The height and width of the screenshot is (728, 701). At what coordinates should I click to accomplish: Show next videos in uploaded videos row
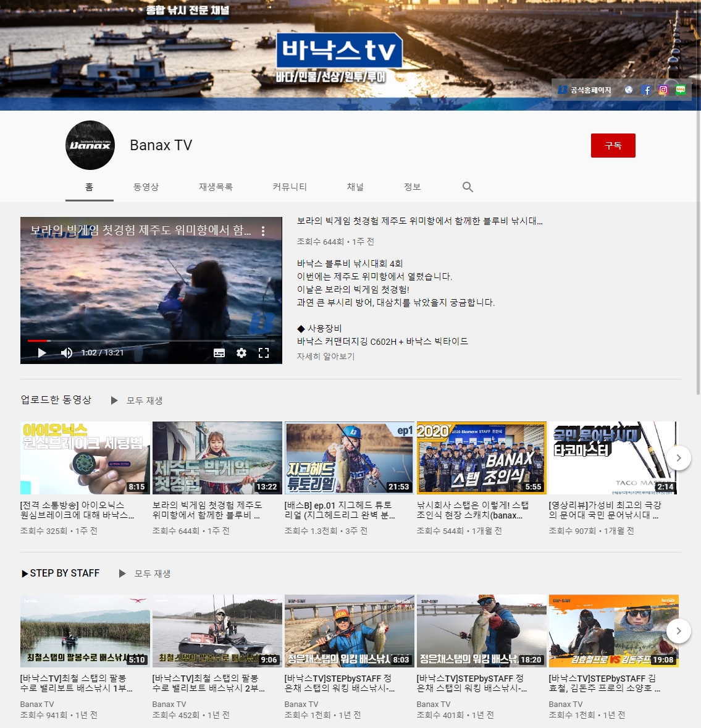tap(678, 458)
